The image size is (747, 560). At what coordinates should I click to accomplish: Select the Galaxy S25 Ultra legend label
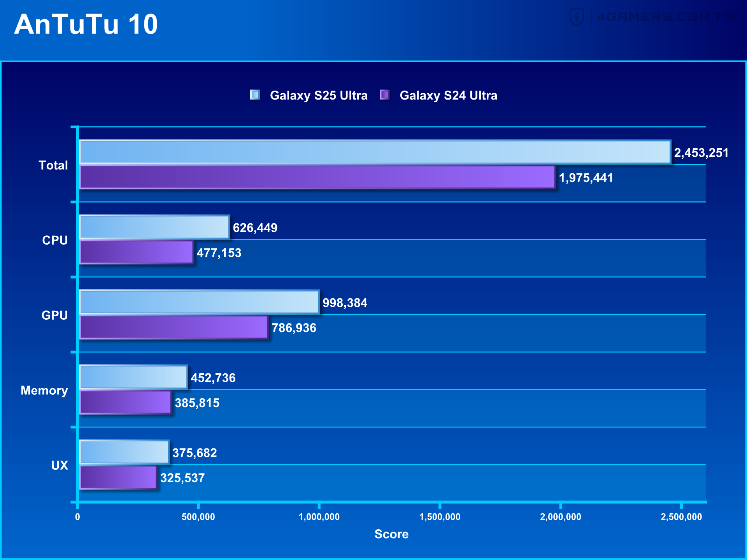[319, 95]
